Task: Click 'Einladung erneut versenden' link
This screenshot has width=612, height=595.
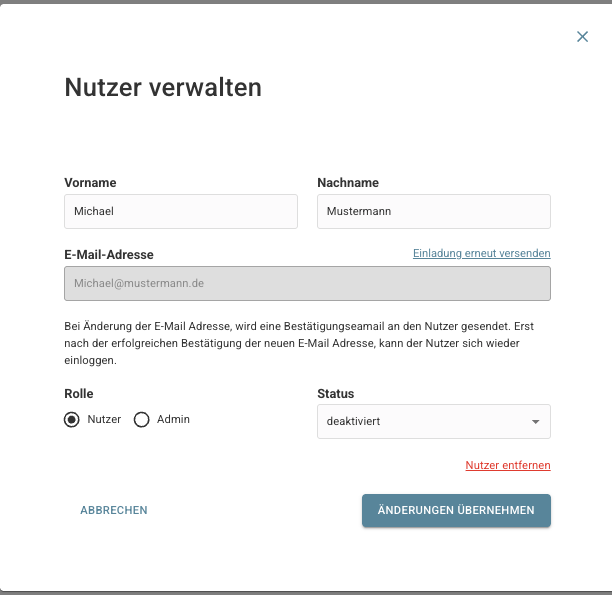Action: click(481, 254)
